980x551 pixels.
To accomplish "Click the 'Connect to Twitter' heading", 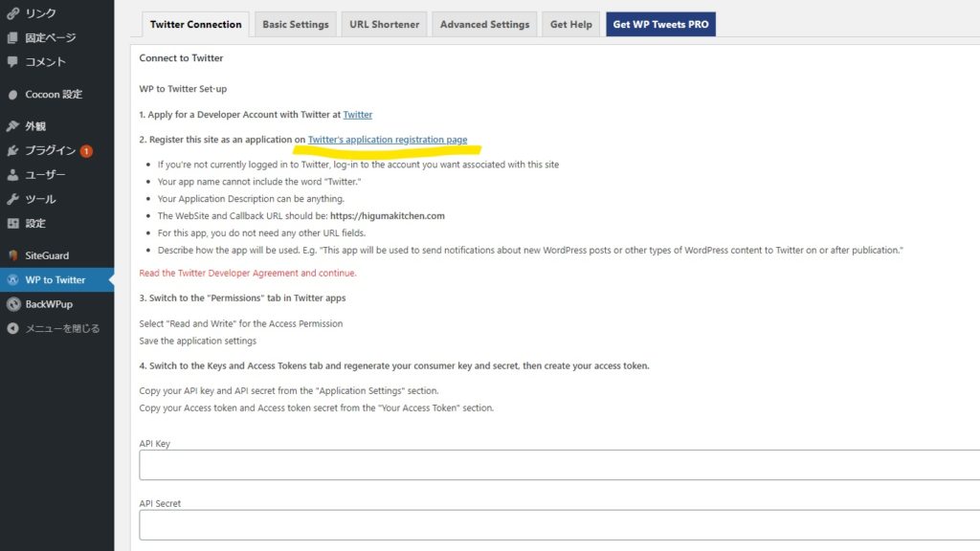I will point(181,58).
